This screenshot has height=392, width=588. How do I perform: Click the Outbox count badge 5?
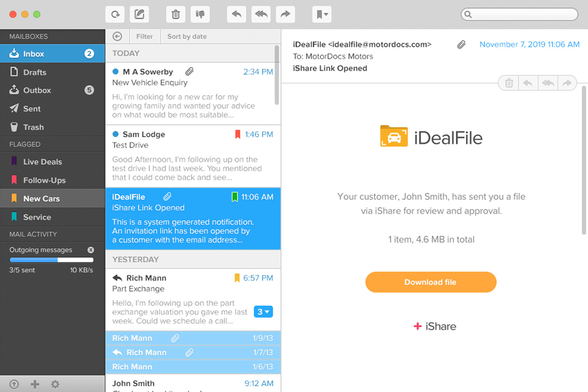(x=89, y=90)
